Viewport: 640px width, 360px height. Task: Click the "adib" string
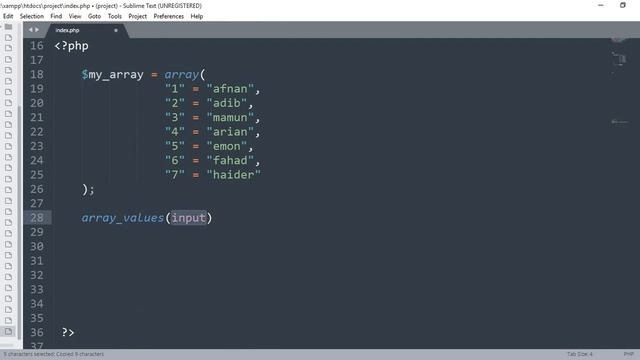point(227,103)
